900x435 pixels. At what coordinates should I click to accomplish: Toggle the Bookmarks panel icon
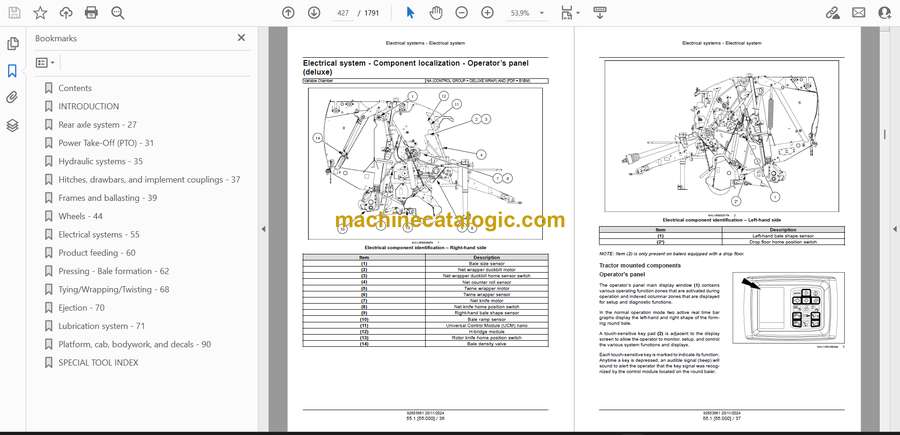point(13,71)
